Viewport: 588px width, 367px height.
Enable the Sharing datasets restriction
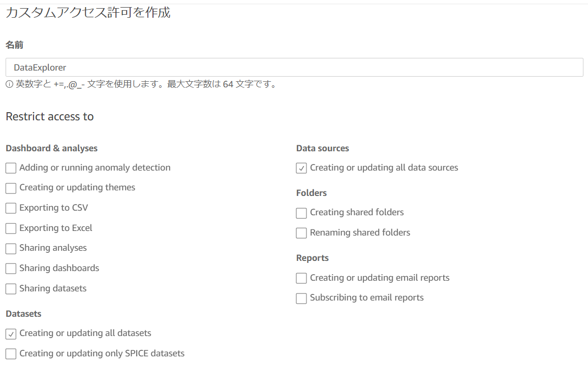11,289
